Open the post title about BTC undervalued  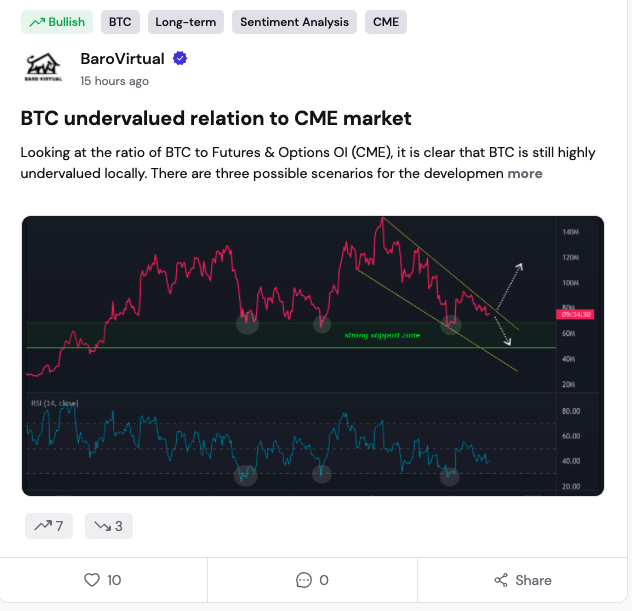coord(216,118)
